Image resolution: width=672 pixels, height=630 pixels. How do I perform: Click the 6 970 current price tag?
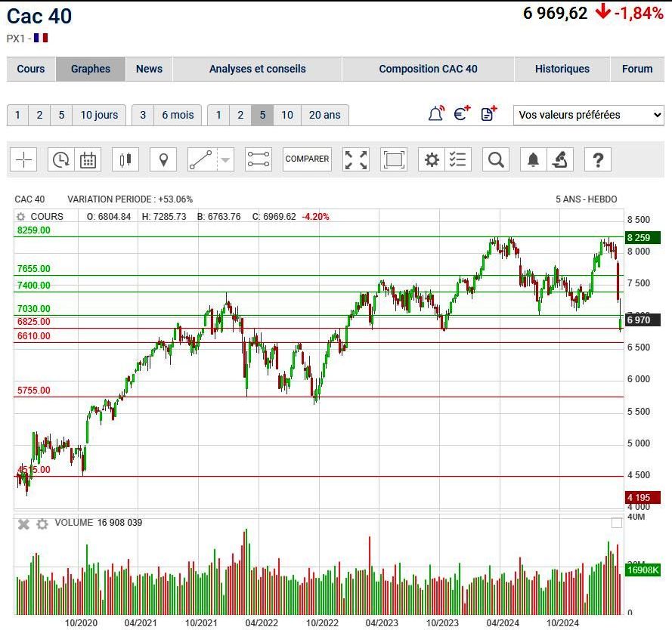pos(643,320)
